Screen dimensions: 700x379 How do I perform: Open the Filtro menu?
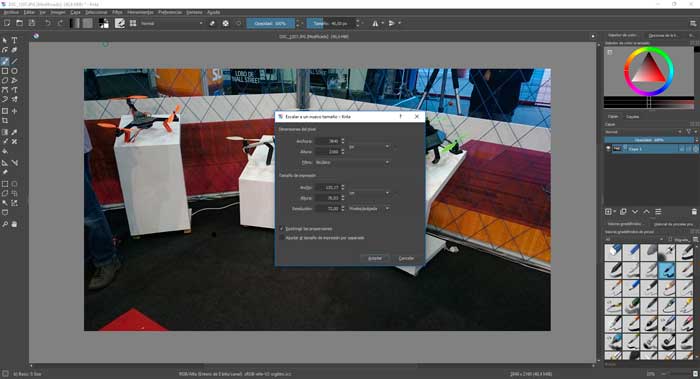(x=117, y=12)
